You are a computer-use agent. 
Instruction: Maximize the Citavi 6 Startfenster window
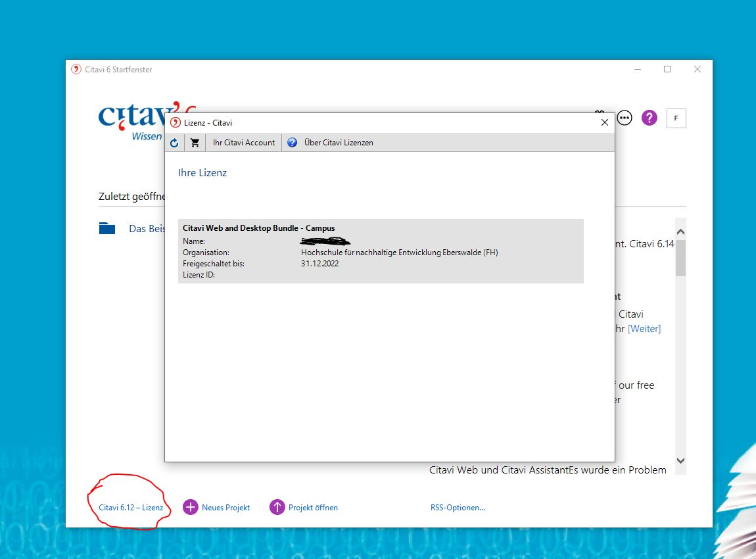point(667,70)
